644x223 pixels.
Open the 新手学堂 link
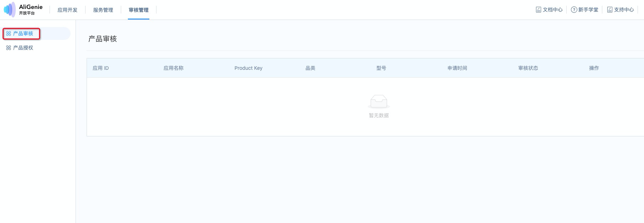pos(588,10)
